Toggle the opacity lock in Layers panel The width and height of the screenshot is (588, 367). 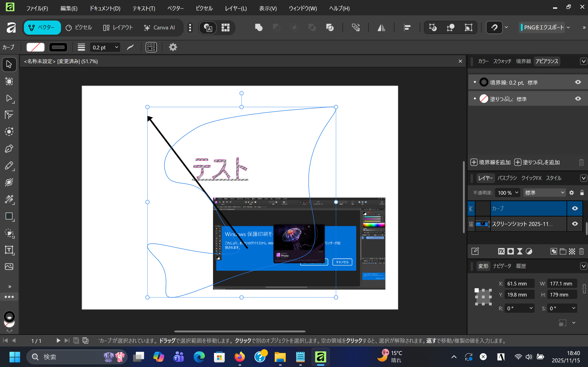click(582, 193)
